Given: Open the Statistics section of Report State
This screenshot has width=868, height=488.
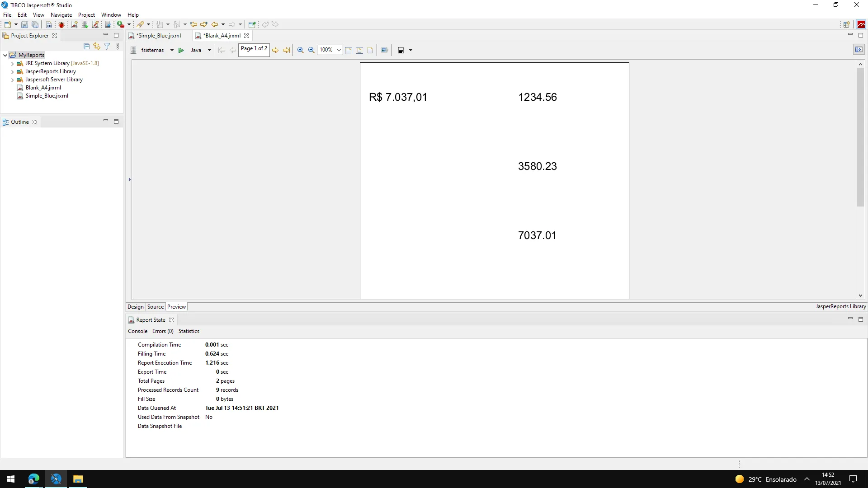Looking at the screenshot, I should (189, 331).
